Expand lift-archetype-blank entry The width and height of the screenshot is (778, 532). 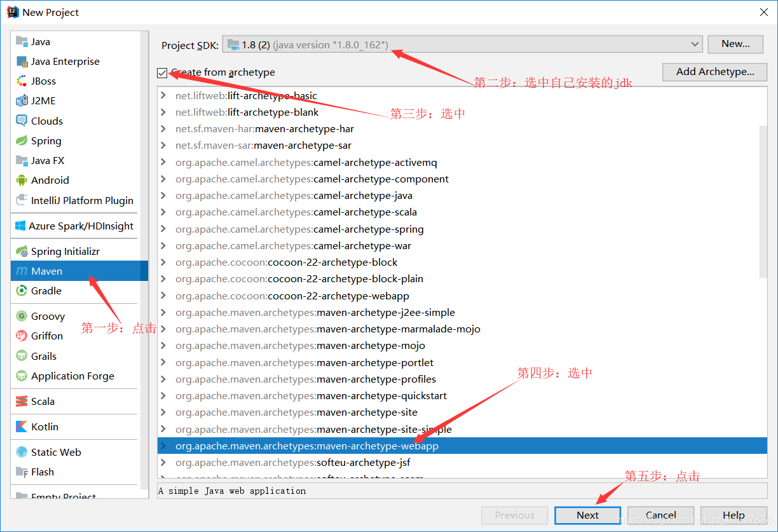[163, 113]
